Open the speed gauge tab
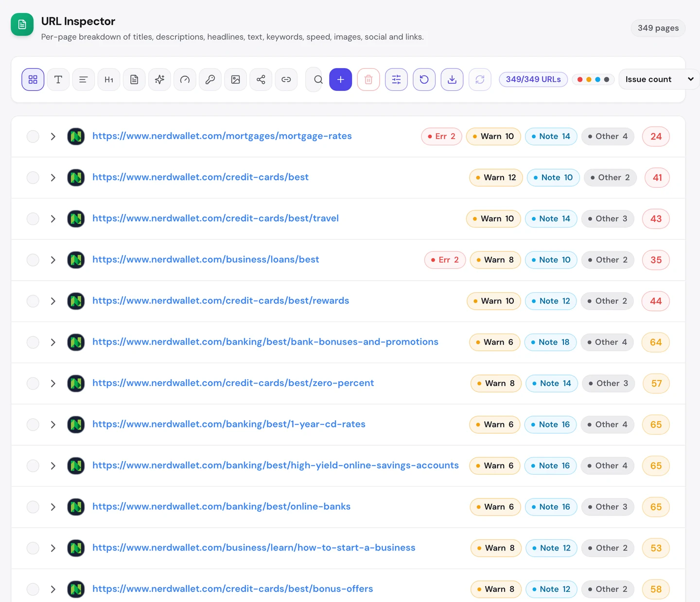700x602 pixels. click(185, 79)
